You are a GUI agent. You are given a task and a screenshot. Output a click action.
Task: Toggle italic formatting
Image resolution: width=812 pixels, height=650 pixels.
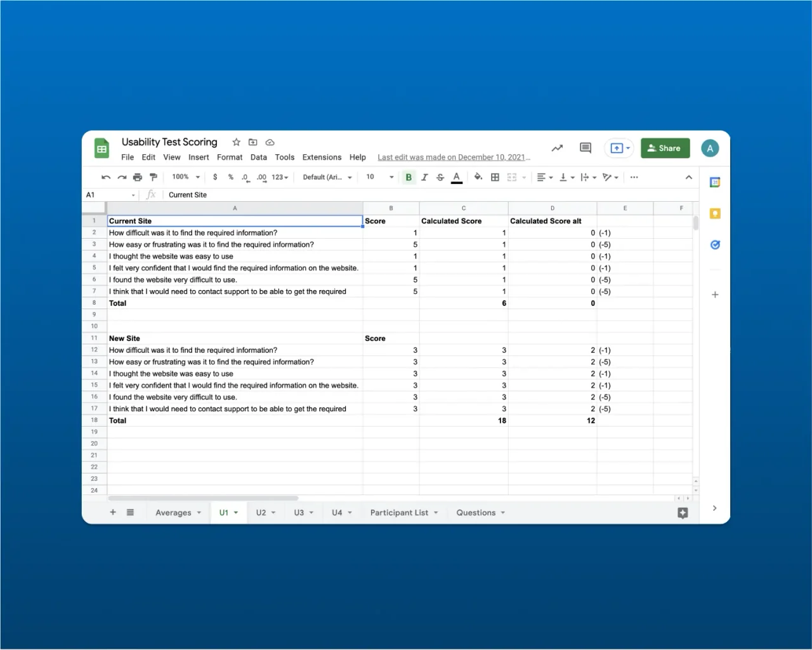(424, 177)
